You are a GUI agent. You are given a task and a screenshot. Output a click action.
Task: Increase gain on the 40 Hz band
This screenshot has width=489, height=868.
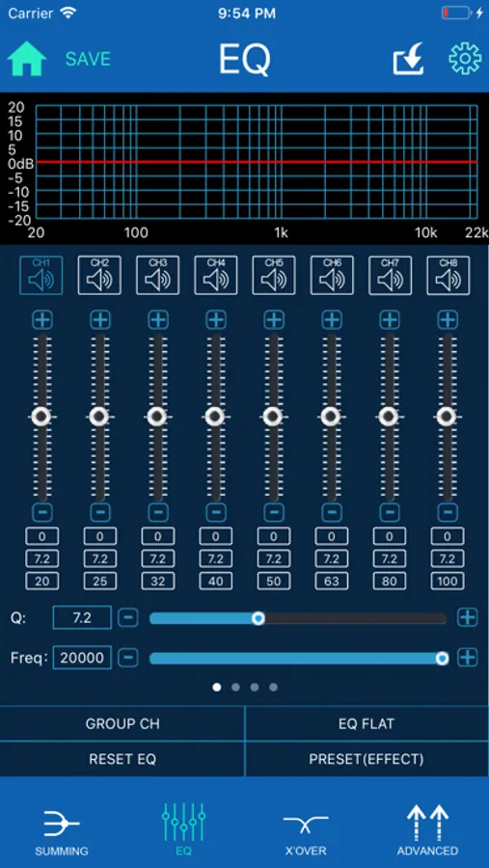pyautogui.click(x=216, y=320)
